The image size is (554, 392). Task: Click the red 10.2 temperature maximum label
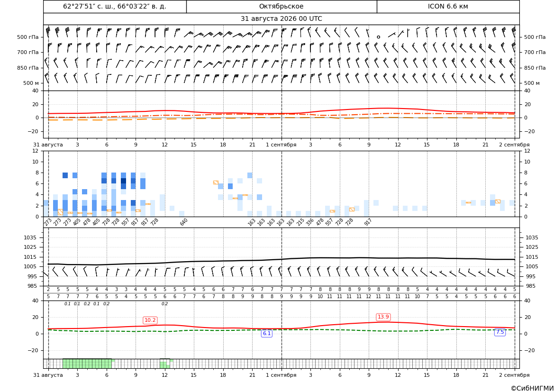[x=150, y=320]
